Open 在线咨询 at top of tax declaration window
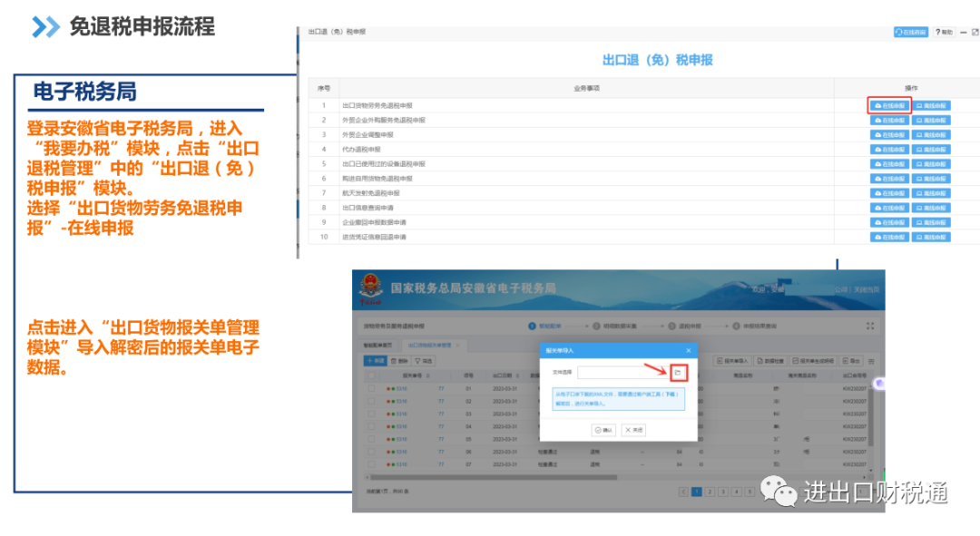 click(911, 32)
